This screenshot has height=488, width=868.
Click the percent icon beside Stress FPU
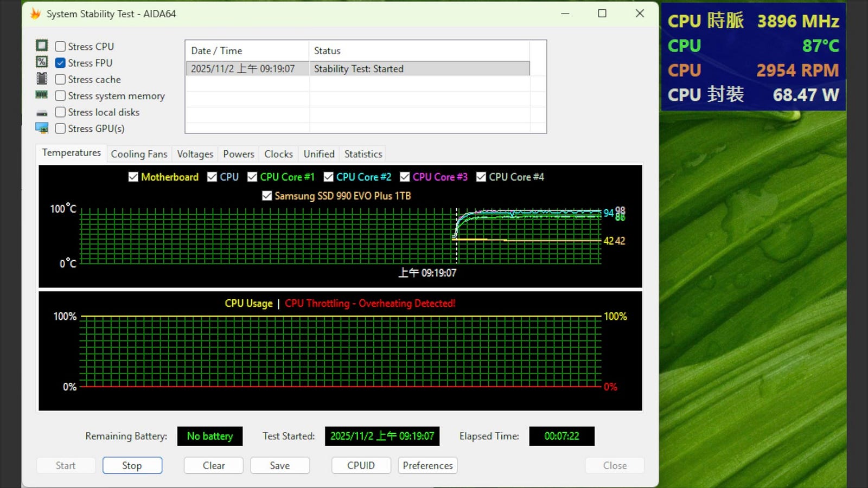[x=42, y=62]
